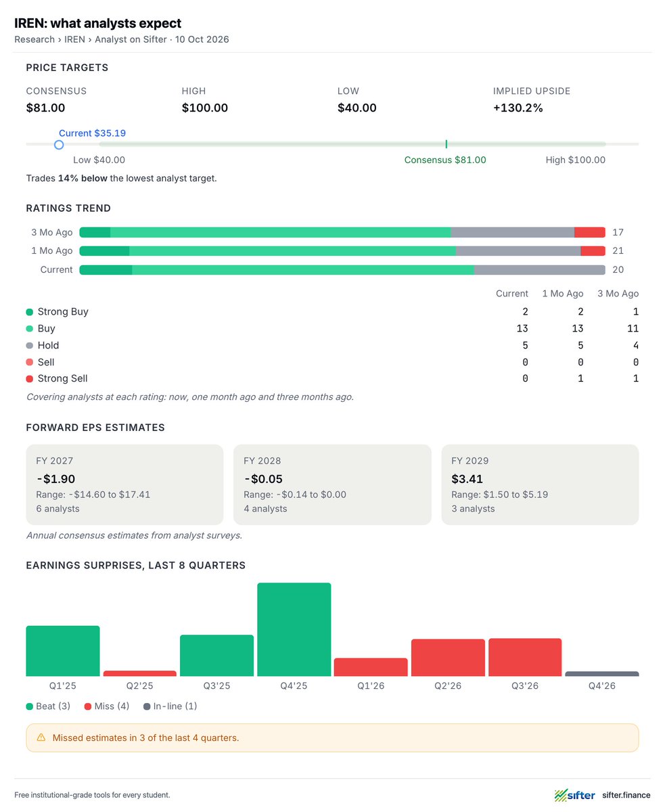The image size is (665, 812).
Task: Select the Buy legend color dot
Action: (x=30, y=329)
